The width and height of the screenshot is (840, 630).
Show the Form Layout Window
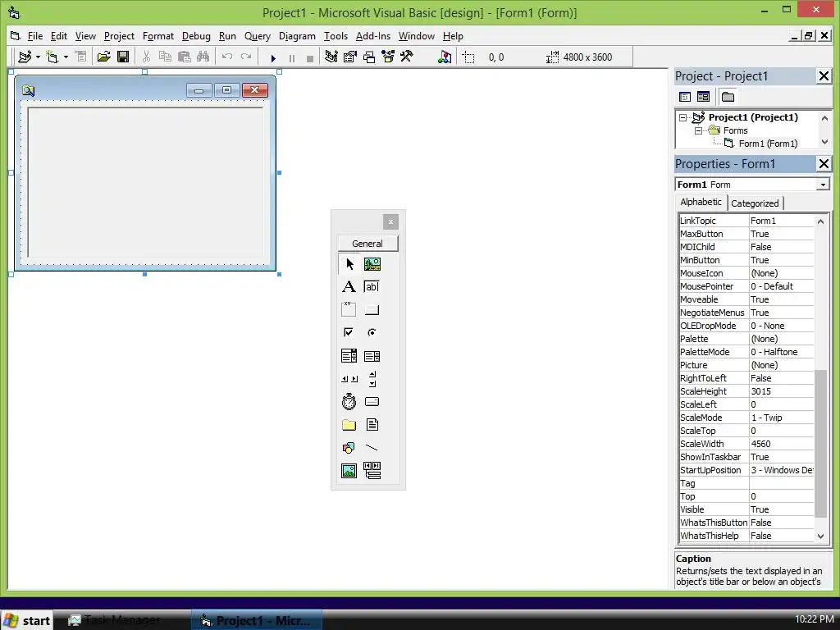[369, 57]
